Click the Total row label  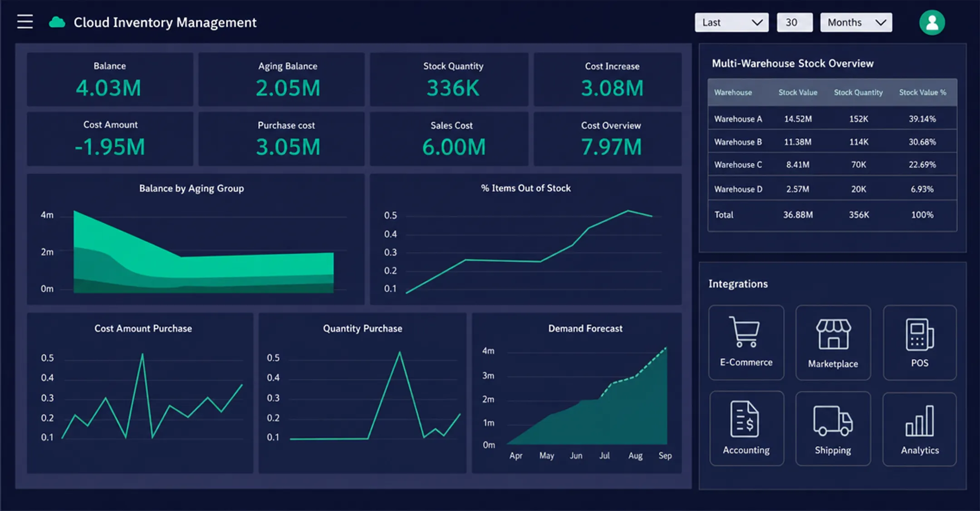[x=724, y=215]
